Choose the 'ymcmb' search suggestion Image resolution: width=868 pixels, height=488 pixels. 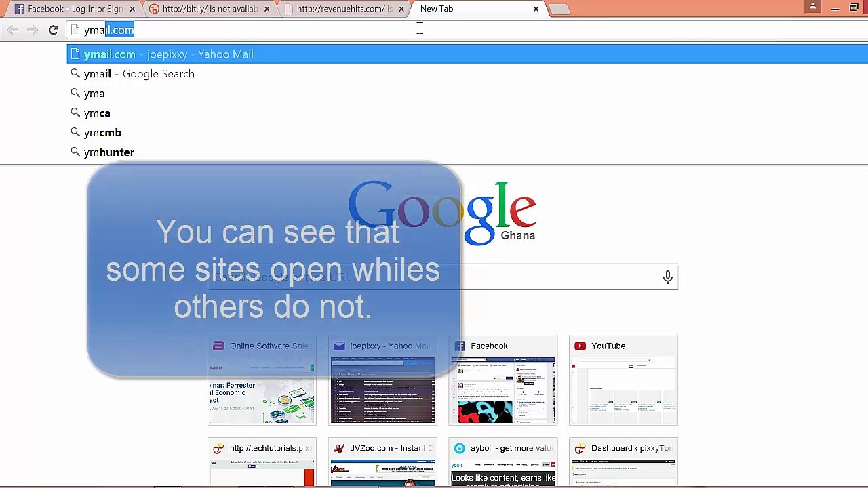click(x=467, y=133)
